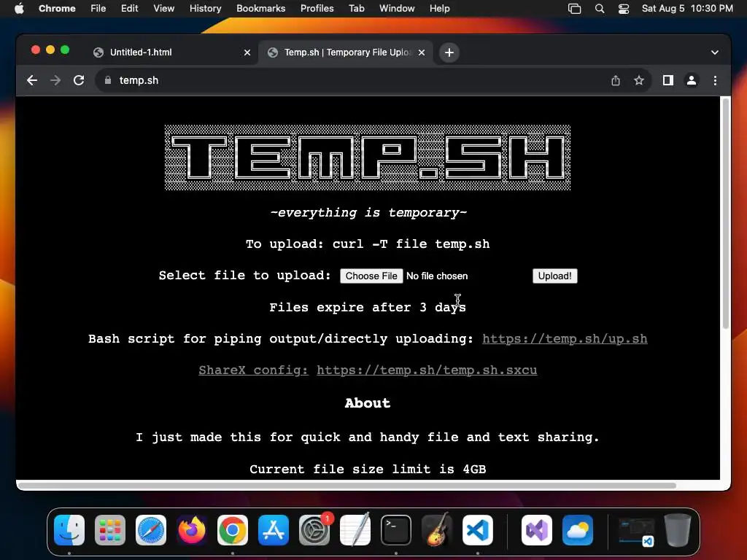Screen dimensions: 747x560
Task: Open Visual Studio Code from the Dock
Action: pyautogui.click(x=478, y=530)
